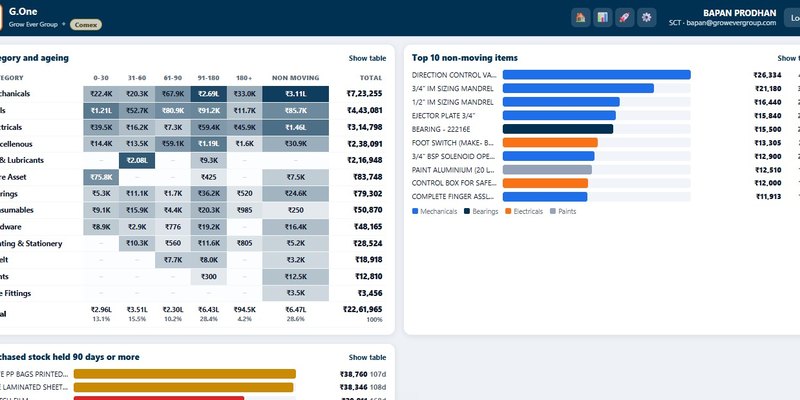Toggle the Bearings legend swatch
Image resolution: width=800 pixels, height=400 pixels.
[467, 211]
